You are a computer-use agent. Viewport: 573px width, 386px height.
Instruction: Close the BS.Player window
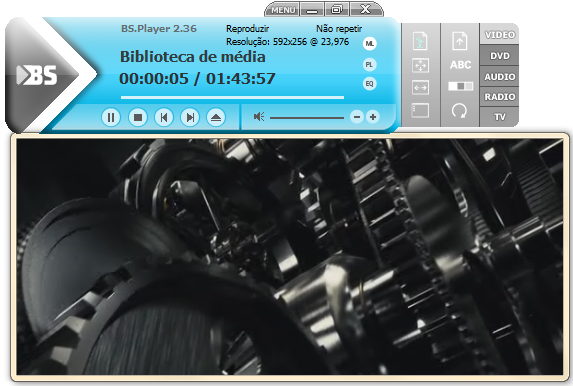coord(365,10)
